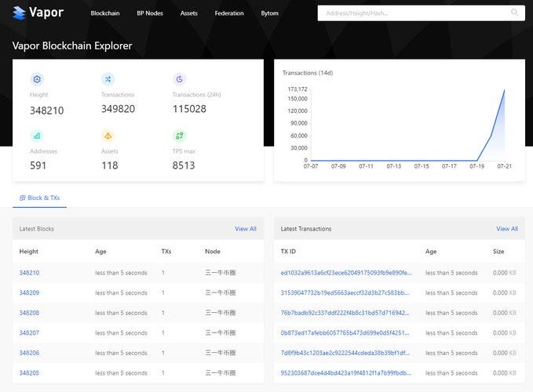Viewport: 533px width, 392px height.
Task: Click the Height stat icon
Action: 37,79
